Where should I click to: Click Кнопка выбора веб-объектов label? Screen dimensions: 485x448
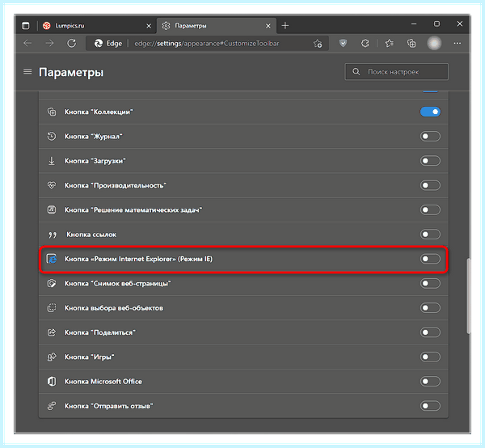(114, 308)
